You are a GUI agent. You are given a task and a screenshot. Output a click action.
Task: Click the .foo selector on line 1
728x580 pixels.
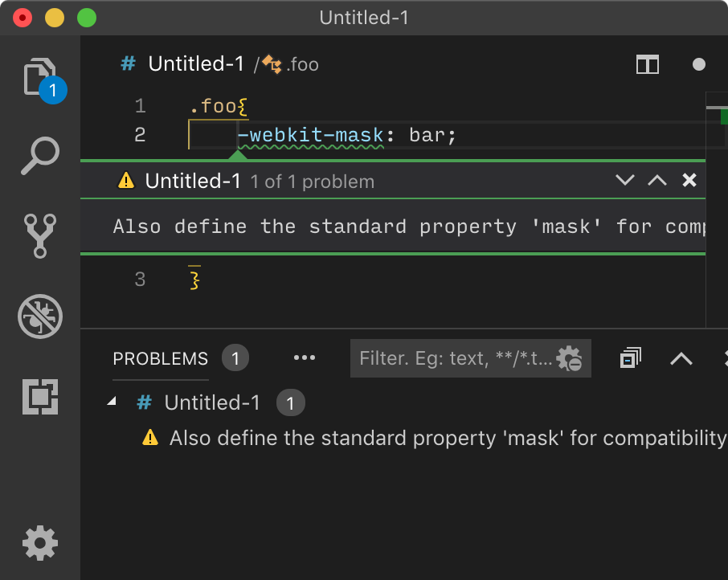tap(213, 106)
